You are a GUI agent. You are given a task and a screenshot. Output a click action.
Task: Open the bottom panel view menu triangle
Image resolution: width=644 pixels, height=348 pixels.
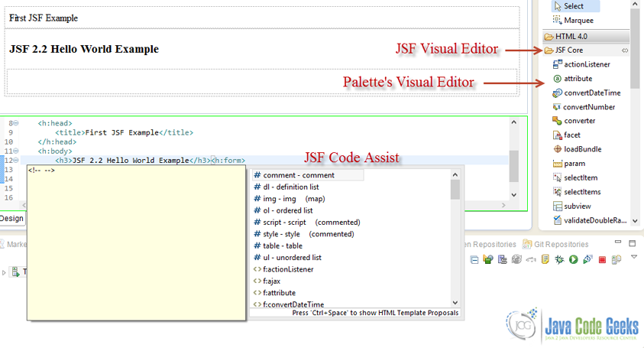[x=634, y=257]
